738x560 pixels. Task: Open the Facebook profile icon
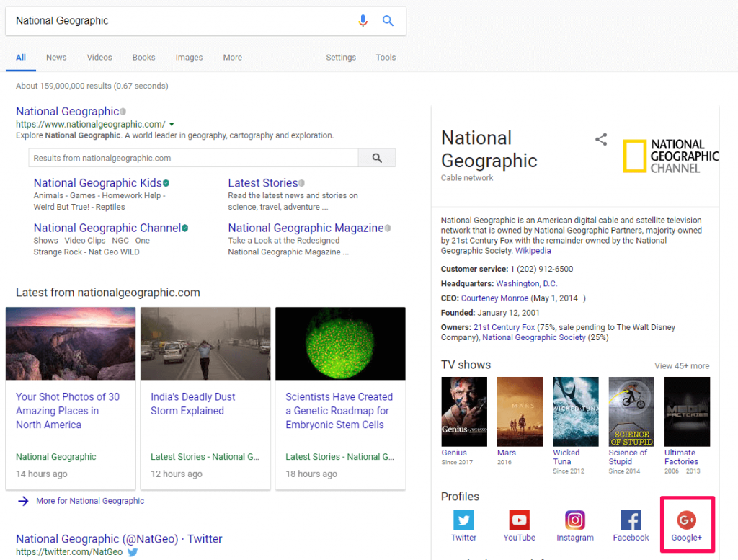[x=631, y=520]
